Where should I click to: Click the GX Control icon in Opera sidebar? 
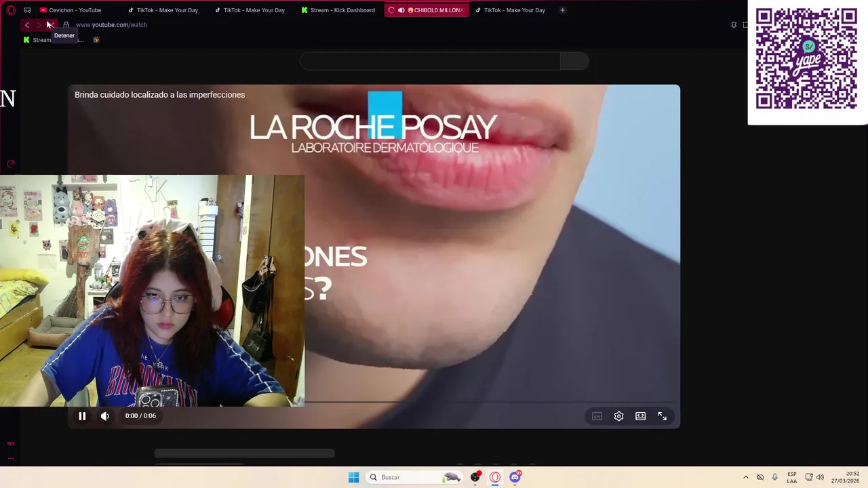[11, 443]
